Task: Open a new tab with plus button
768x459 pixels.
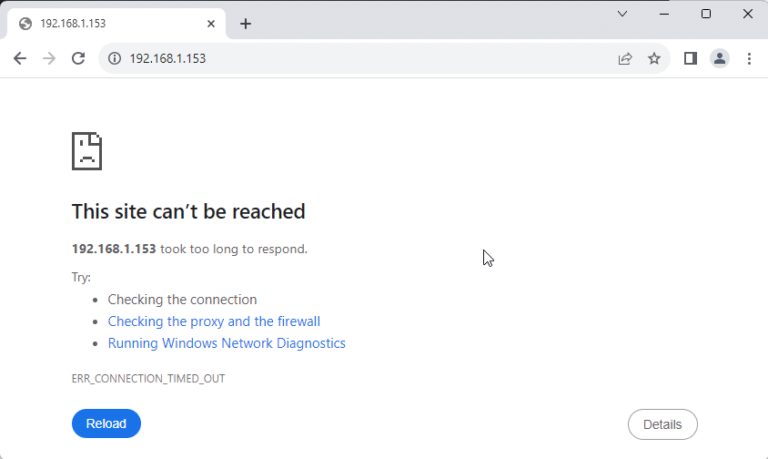Action: coord(245,24)
